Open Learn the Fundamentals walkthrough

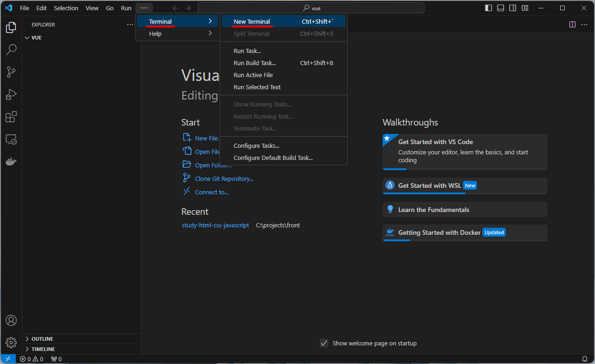(465, 210)
